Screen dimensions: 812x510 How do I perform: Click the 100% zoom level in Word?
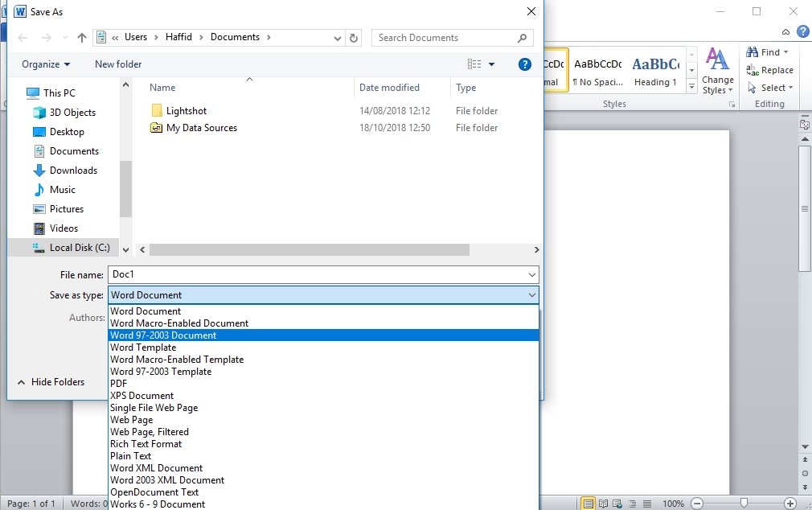[673, 504]
